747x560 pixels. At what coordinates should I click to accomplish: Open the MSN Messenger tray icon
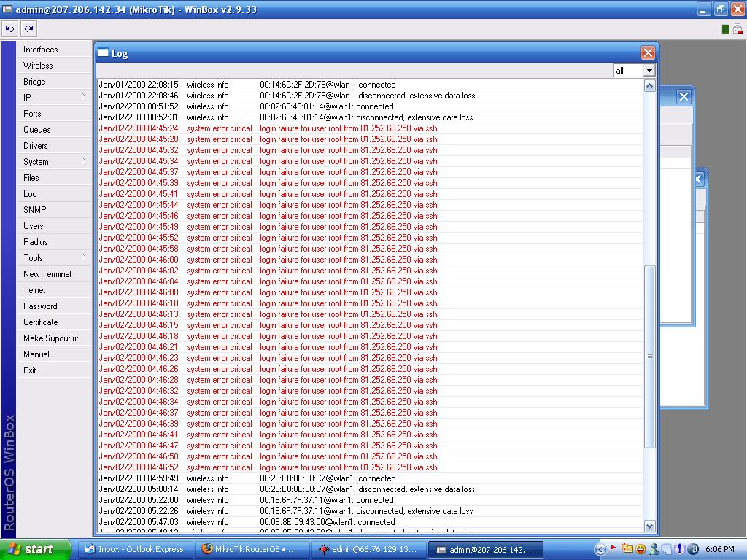coord(654,549)
